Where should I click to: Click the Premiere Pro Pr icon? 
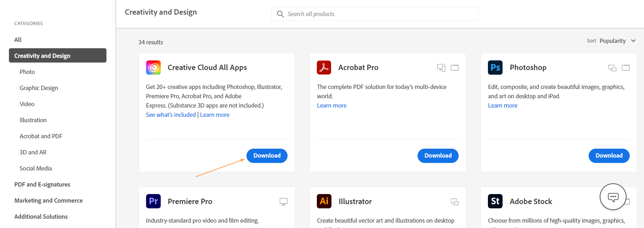tap(153, 201)
